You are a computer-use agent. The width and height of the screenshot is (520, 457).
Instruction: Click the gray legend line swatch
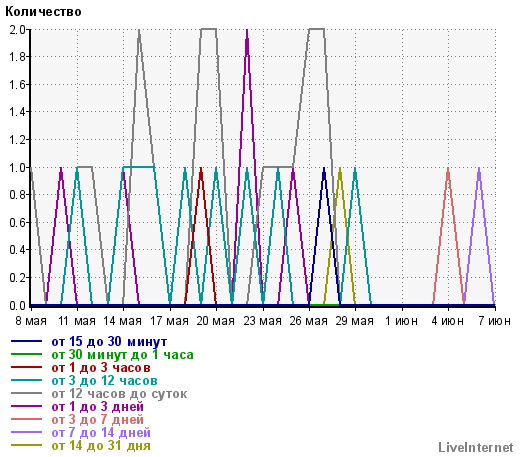click(x=26, y=393)
